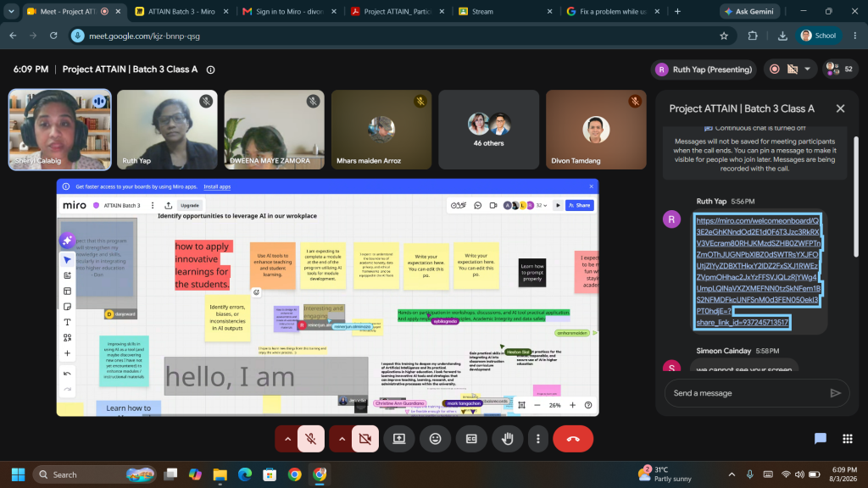Open video settings chevron beside camera
Image resolution: width=868 pixels, height=488 pixels.
tap(342, 439)
